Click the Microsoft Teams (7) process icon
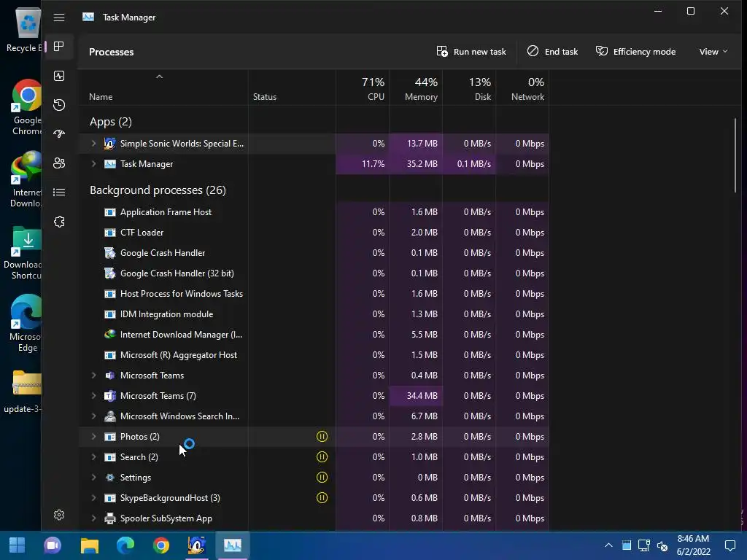Image resolution: width=747 pixels, height=560 pixels. coord(110,396)
